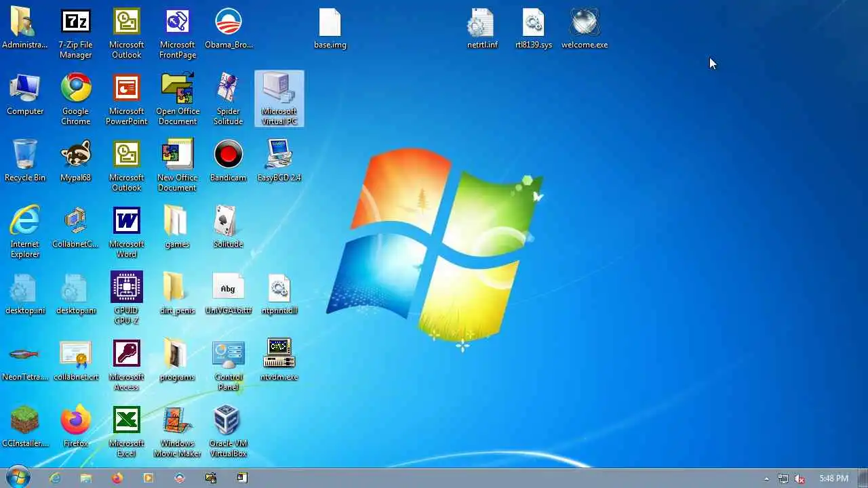
Task: Select the Oracle VM VirtualBox icon
Action: 229,432
